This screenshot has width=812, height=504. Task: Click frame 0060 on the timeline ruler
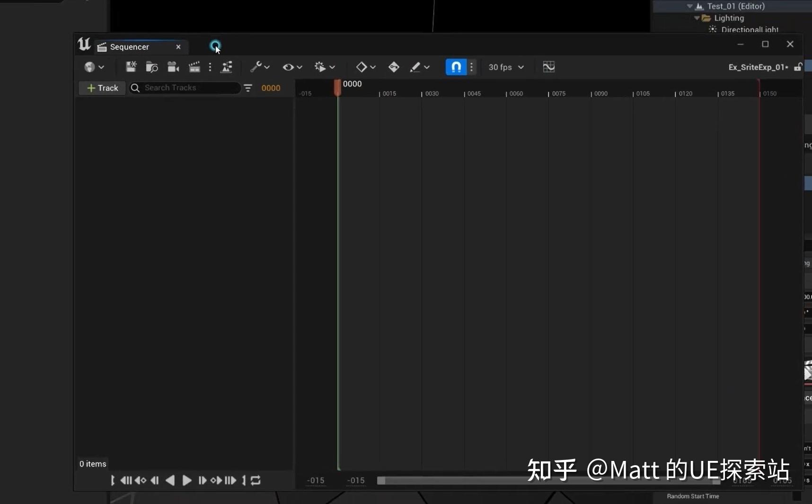pyautogui.click(x=516, y=94)
